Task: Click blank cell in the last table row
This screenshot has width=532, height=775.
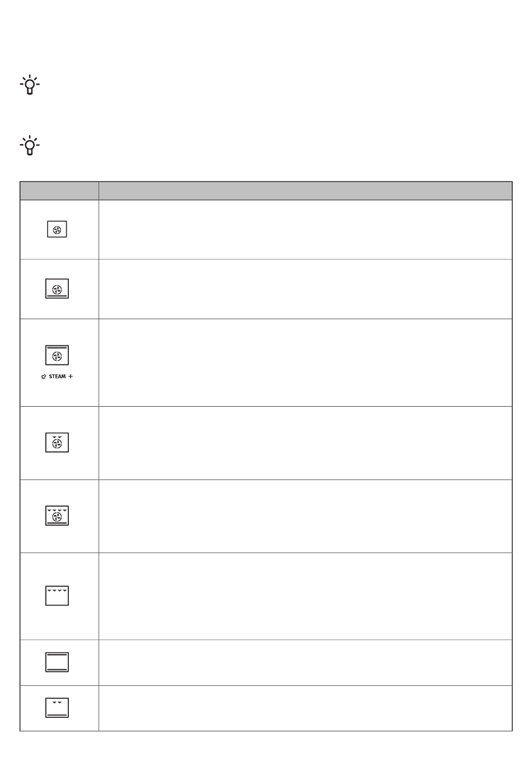Action: pyautogui.click(x=305, y=708)
